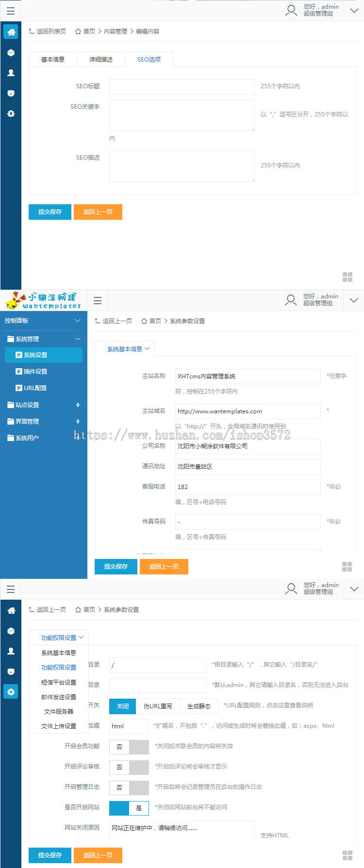Focus the 主站域名 input field
This screenshot has height=868, width=364.
point(248,411)
